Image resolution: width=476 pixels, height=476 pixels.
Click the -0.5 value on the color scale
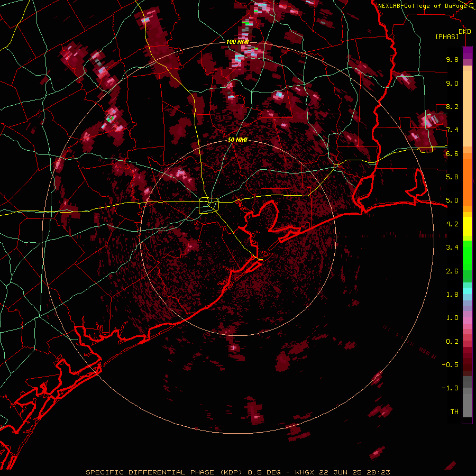[x=450, y=365]
